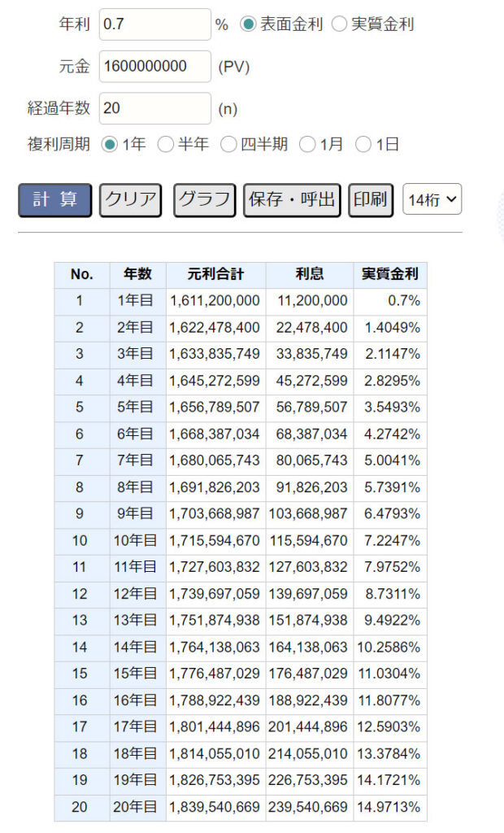Focus the 経過年数 input field
The height and width of the screenshot is (833, 504).
pos(155,108)
